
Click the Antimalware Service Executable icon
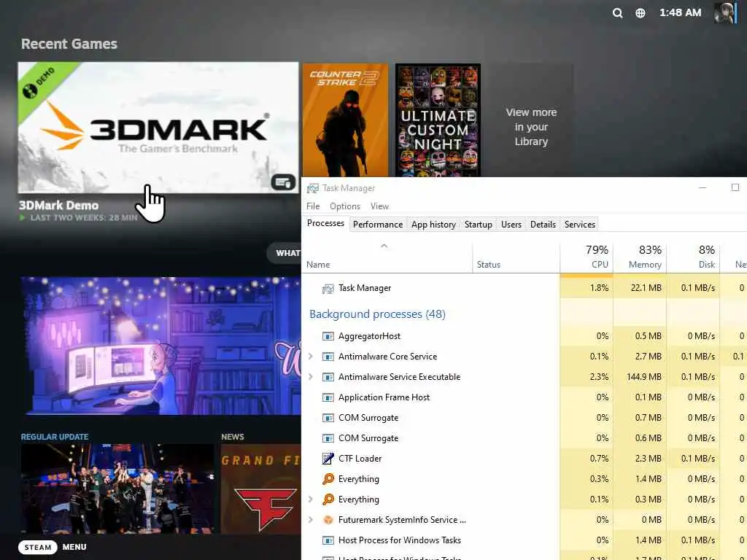point(328,377)
